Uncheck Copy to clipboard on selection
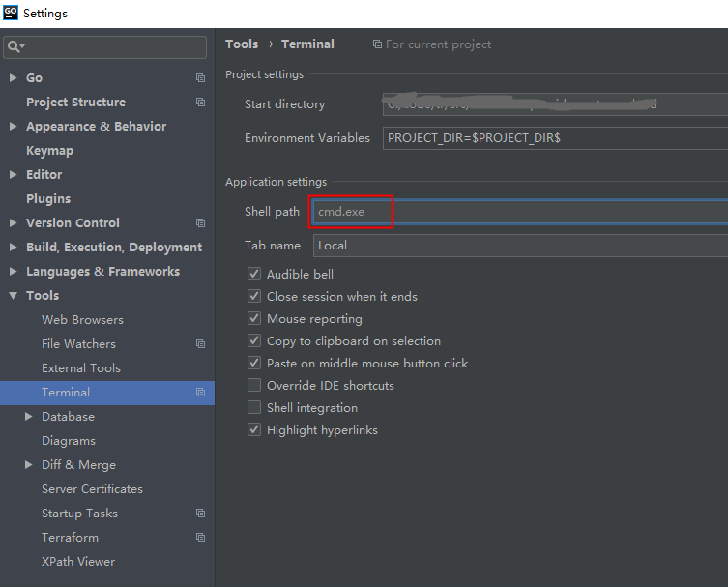This screenshot has width=728, height=587. click(254, 340)
